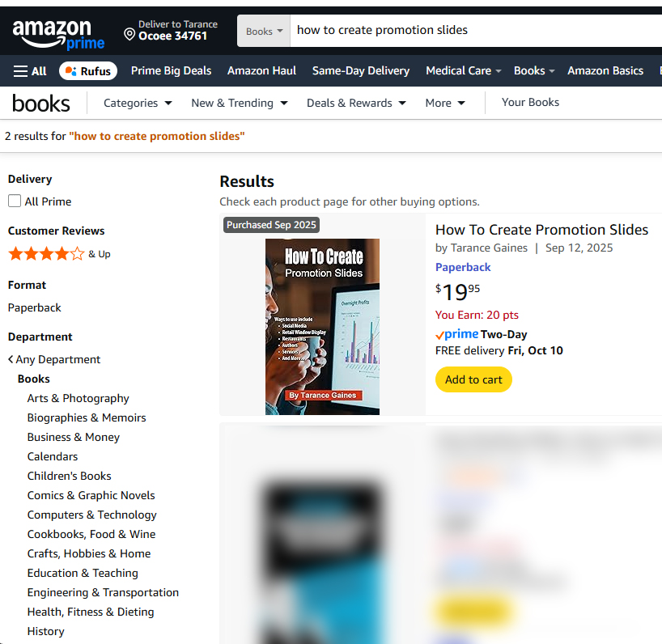The width and height of the screenshot is (662, 644).
Task: Expand the Deals & Rewards menu
Action: 356,103
